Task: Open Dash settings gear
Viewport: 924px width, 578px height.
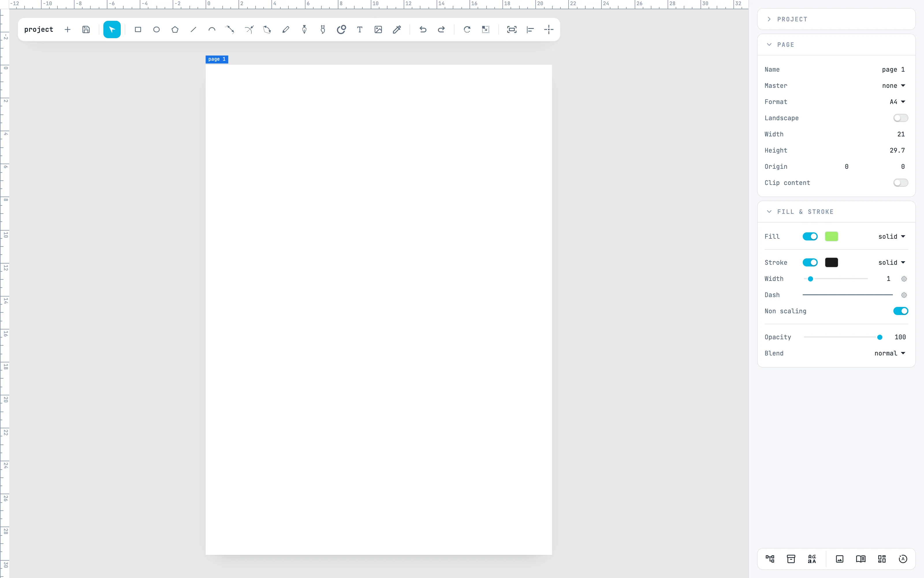Action: (x=904, y=295)
